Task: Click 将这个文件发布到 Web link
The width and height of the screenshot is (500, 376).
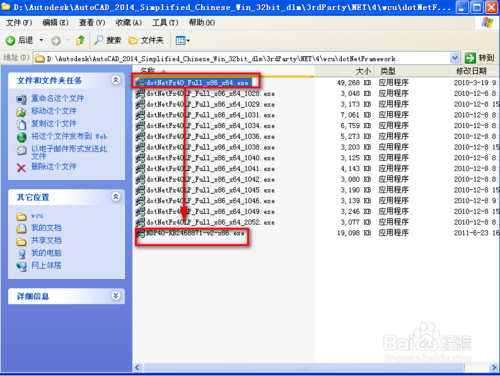Action: [x=69, y=136]
